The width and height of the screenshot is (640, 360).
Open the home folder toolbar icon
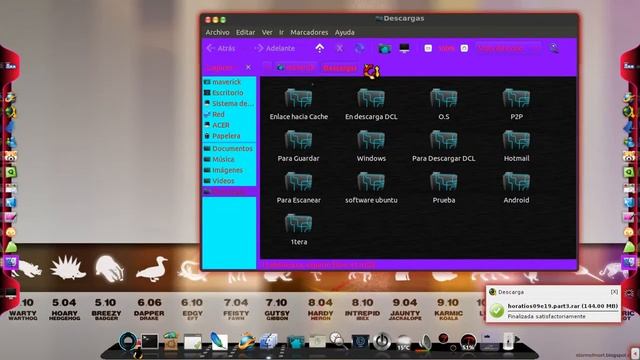click(x=384, y=49)
